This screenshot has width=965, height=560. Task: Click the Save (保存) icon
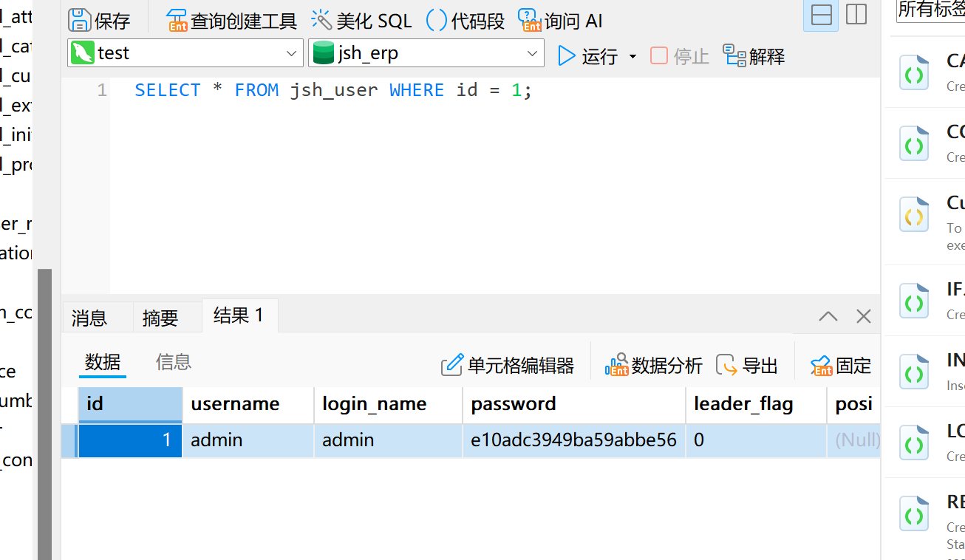80,20
